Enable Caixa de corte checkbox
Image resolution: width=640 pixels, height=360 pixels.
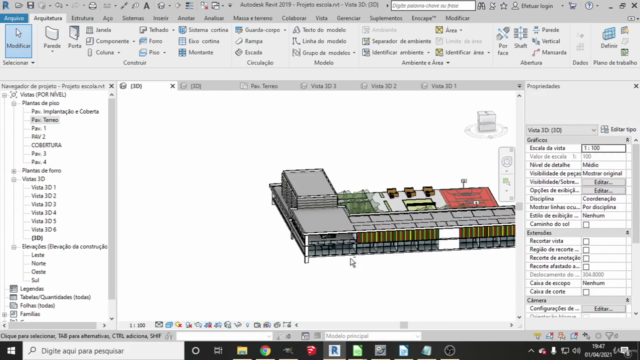click(x=586, y=292)
